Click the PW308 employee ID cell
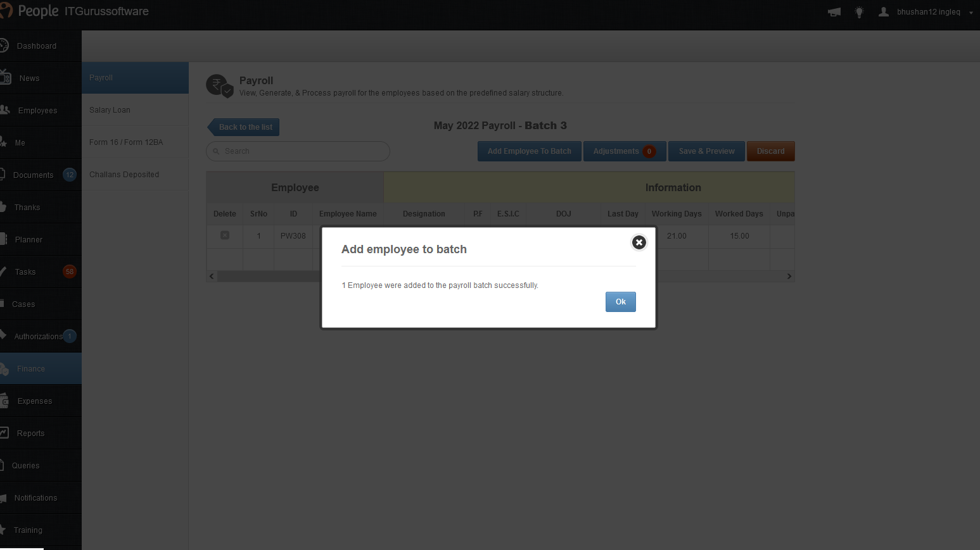The height and width of the screenshot is (550, 980). coord(293,236)
